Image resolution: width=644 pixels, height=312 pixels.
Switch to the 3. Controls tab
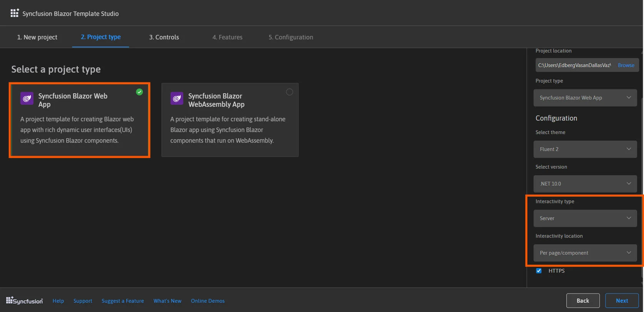point(164,37)
